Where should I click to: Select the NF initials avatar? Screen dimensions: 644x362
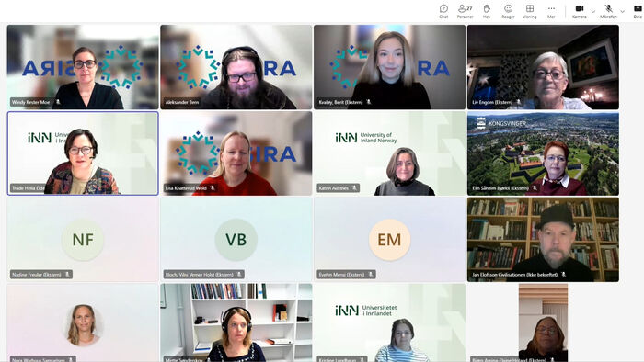[x=83, y=240]
